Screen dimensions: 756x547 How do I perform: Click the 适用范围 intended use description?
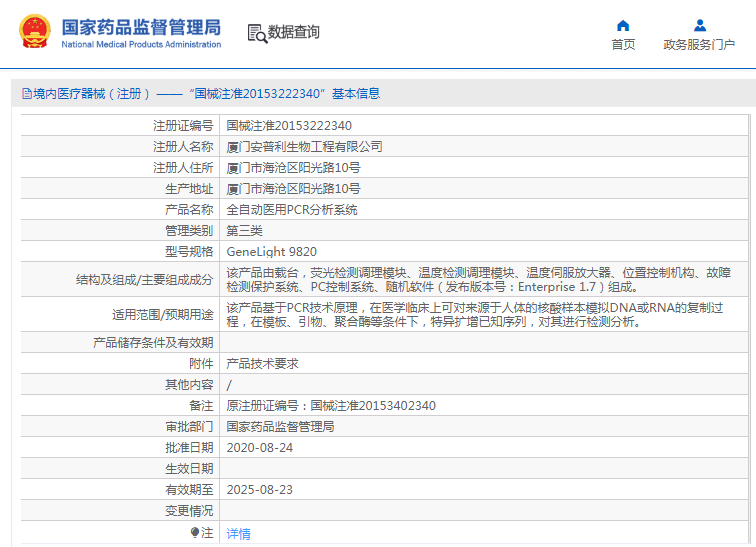tap(475, 314)
